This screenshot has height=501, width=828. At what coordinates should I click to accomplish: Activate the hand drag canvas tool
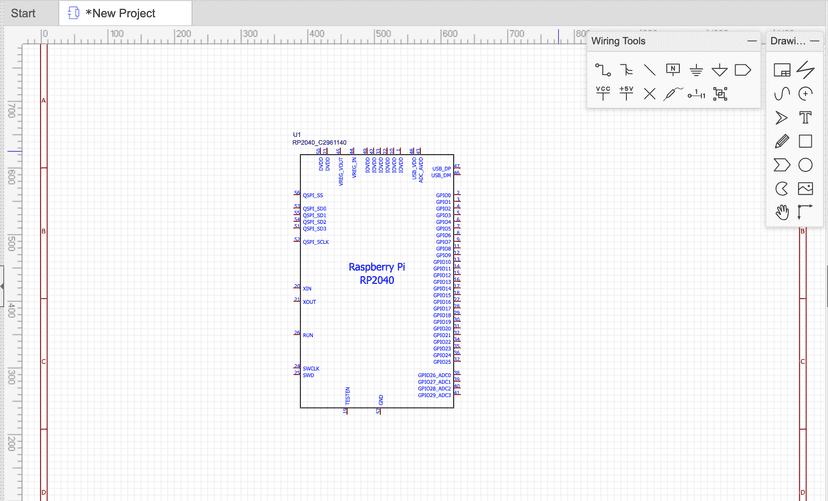coord(782,212)
